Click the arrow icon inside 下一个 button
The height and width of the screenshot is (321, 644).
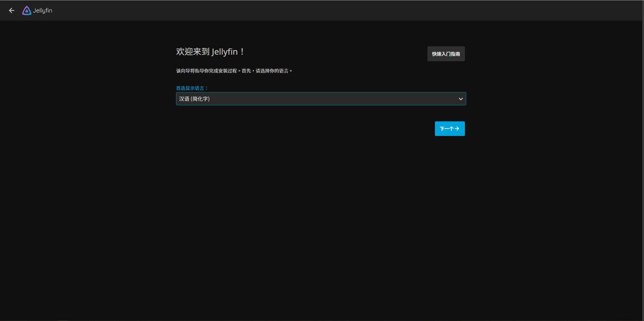pos(457,129)
